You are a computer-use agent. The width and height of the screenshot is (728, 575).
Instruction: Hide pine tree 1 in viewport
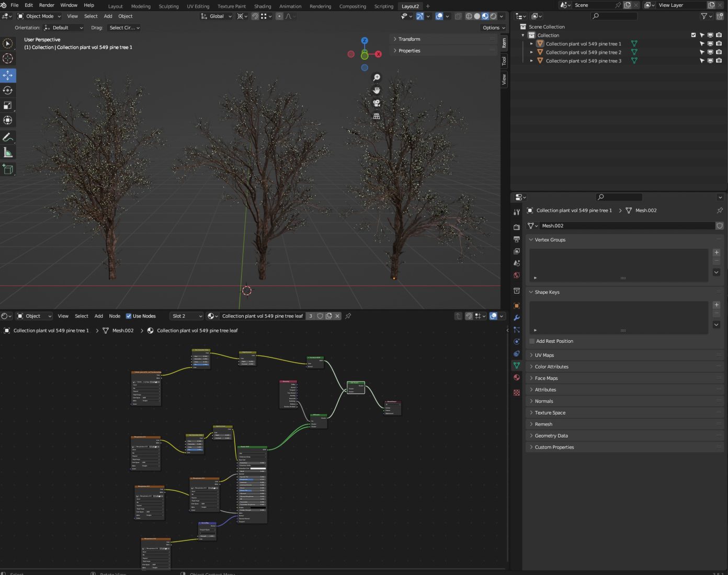point(710,44)
